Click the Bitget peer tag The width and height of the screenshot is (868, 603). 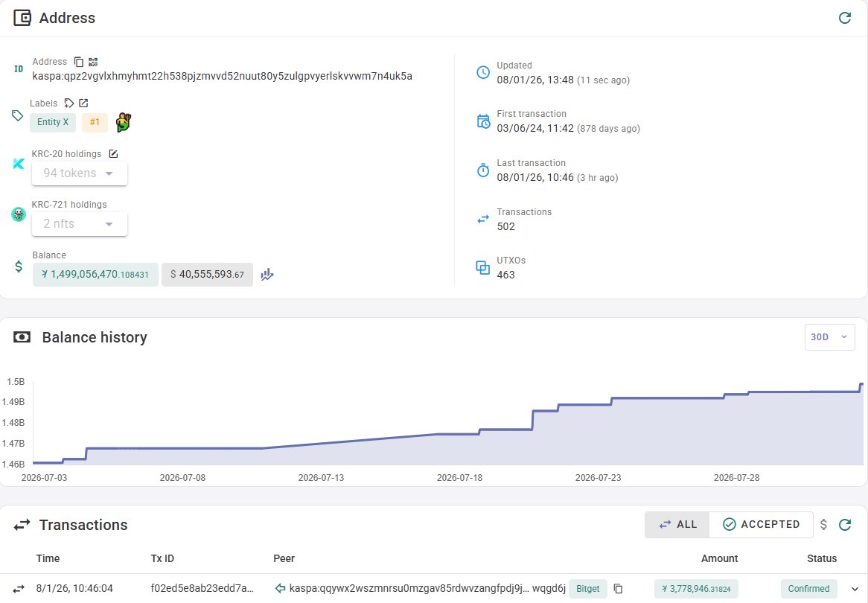click(588, 589)
